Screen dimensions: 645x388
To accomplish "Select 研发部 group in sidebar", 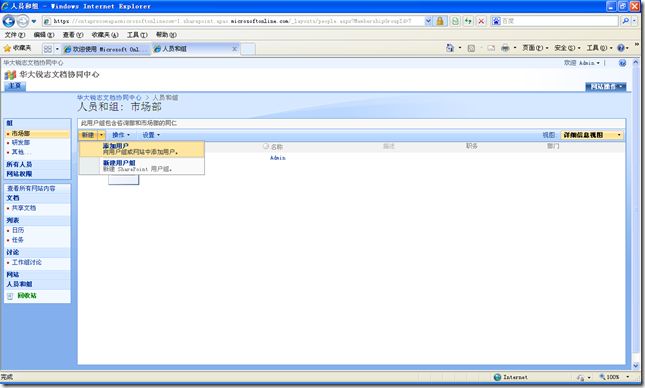I will 21,142.
